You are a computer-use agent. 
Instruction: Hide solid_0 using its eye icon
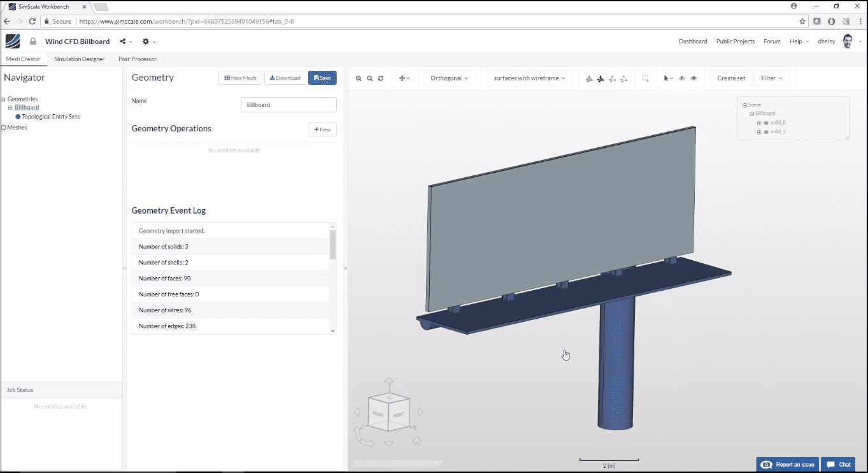(766, 123)
